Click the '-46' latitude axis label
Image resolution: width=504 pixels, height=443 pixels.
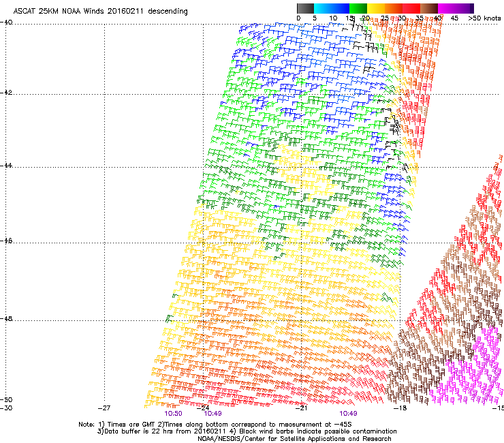pos(6,241)
